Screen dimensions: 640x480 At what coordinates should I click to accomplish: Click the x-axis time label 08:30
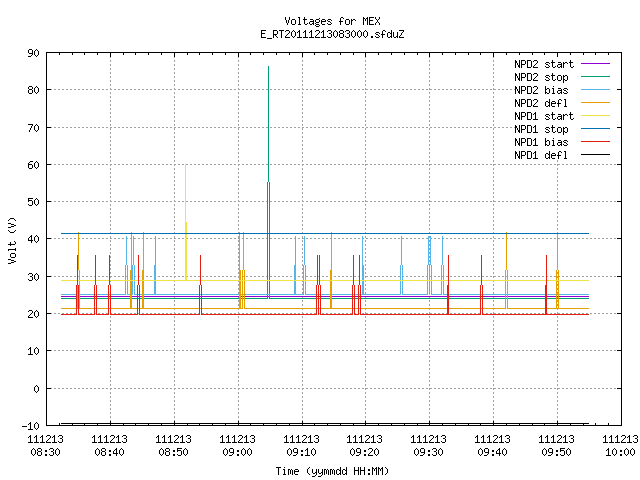click(x=45, y=453)
